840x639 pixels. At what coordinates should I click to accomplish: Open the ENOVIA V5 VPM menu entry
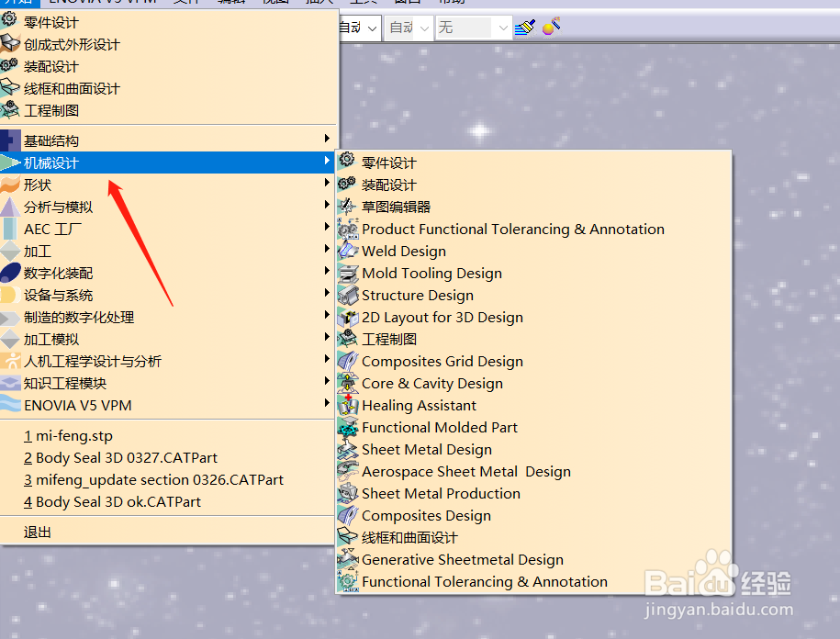click(x=166, y=405)
